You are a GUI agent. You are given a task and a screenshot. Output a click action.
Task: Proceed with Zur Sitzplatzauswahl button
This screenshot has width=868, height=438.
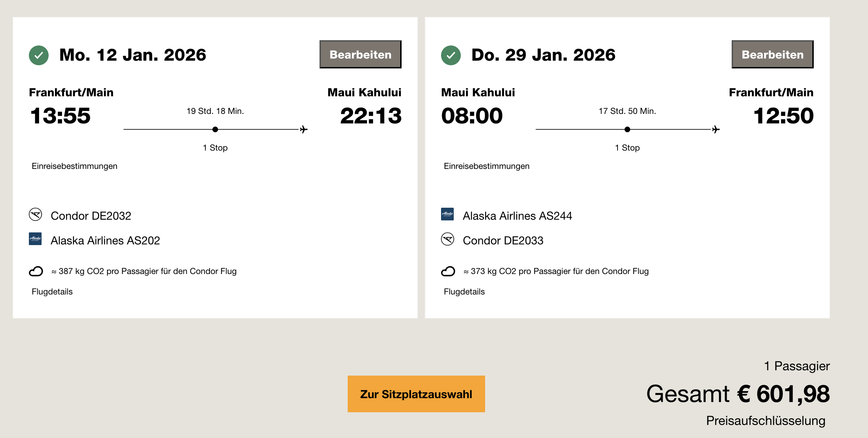point(416,394)
